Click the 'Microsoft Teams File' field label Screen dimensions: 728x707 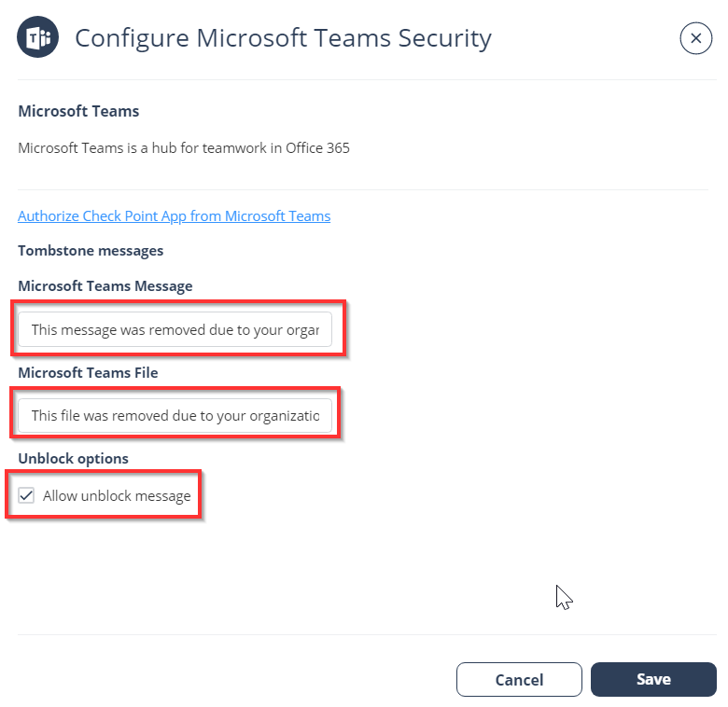click(x=89, y=372)
